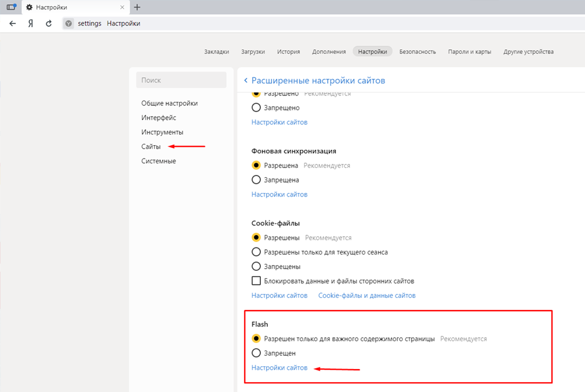585x392 pixels.
Task: Select Сайты in the settings sidebar
Action: [x=151, y=146]
